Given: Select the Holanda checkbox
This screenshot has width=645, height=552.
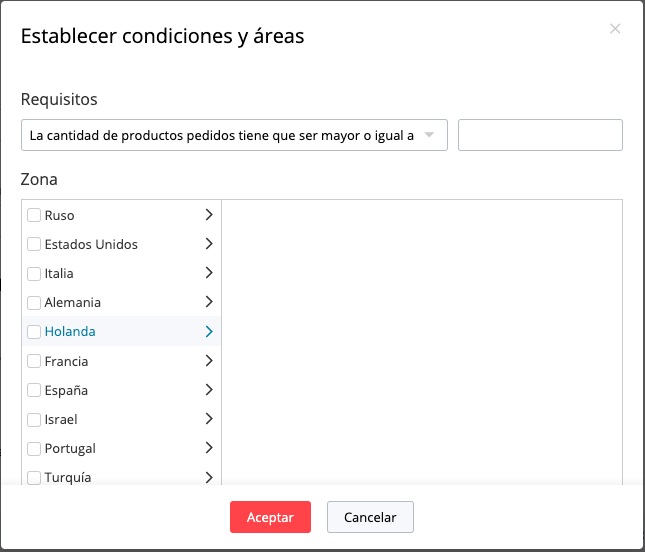Looking at the screenshot, I should (34, 332).
